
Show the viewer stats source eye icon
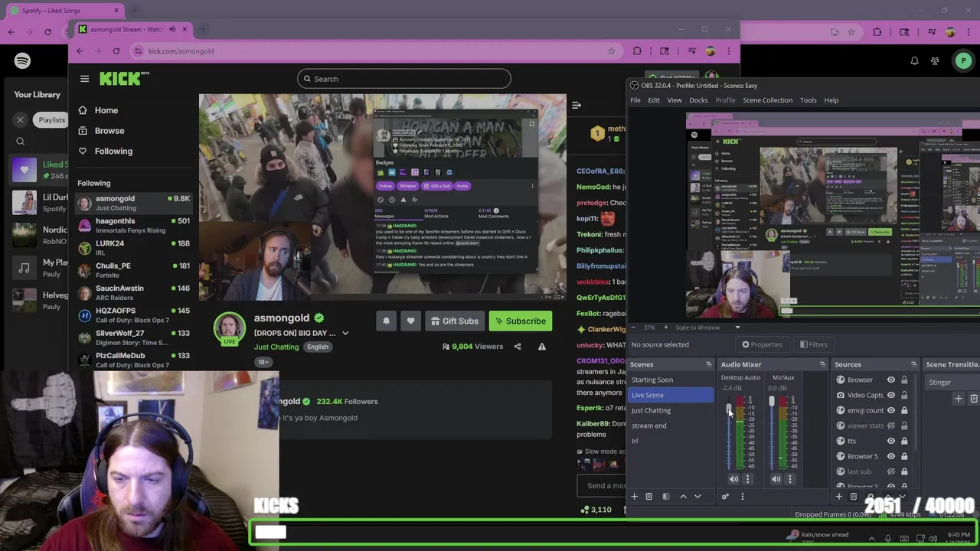891,425
